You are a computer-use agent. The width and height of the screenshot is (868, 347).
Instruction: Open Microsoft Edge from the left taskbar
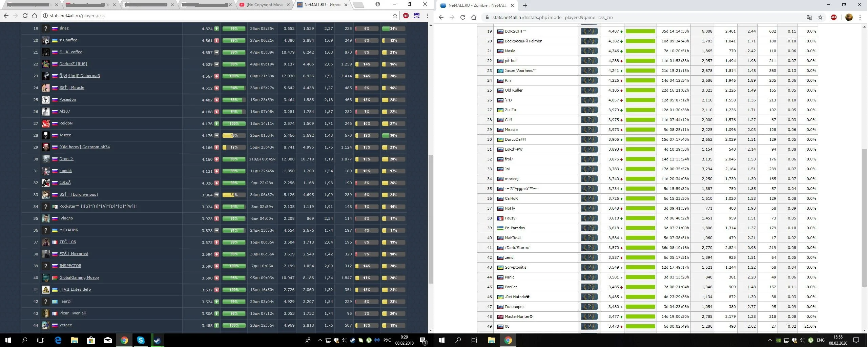point(58,340)
